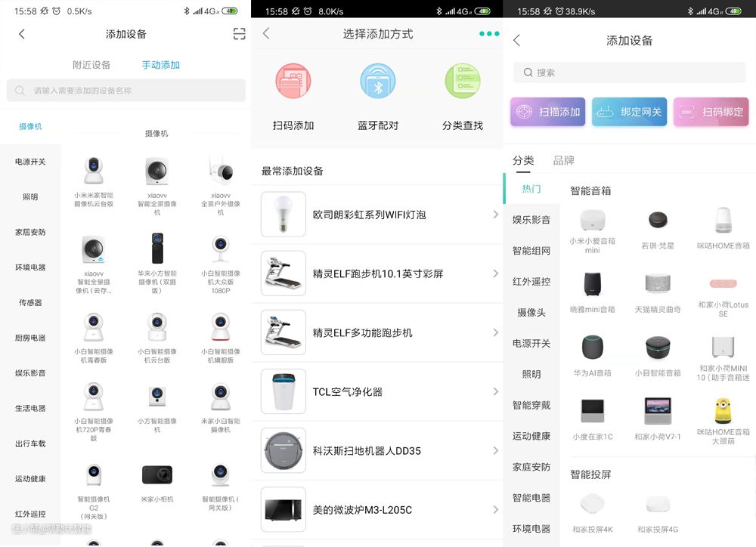Switch to 附近设备 tab
756x547 pixels.
tap(91, 65)
